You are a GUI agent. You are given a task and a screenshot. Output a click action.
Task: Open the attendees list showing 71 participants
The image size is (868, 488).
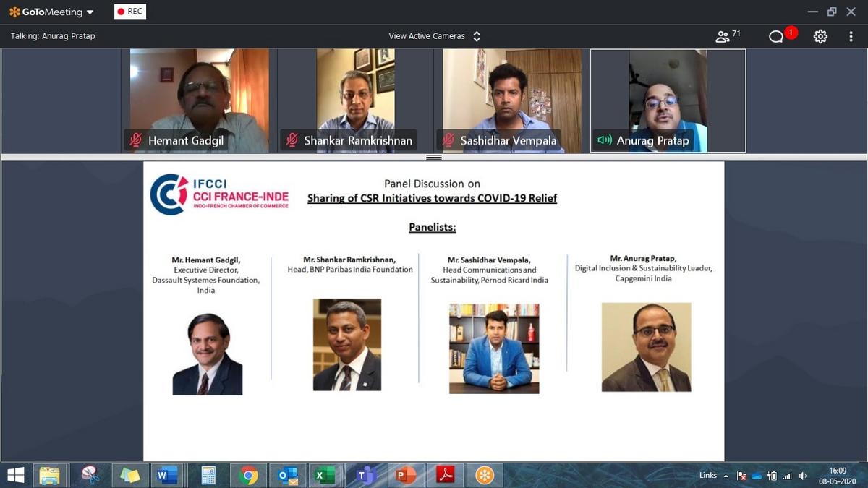point(728,36)
